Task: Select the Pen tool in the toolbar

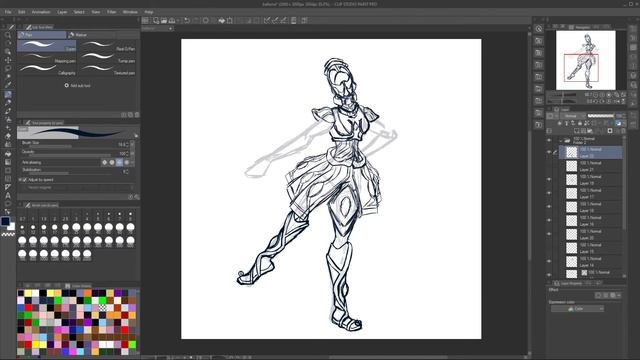Action: click(8, 94)
